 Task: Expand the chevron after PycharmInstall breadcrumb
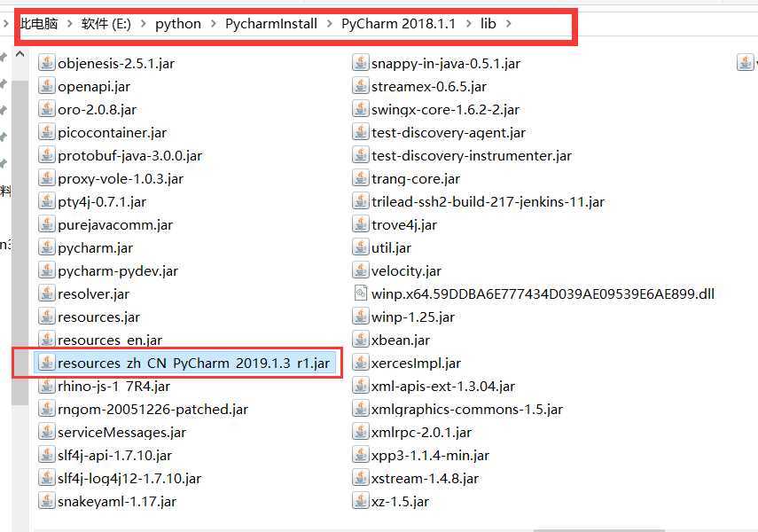[x=330, y=23]
